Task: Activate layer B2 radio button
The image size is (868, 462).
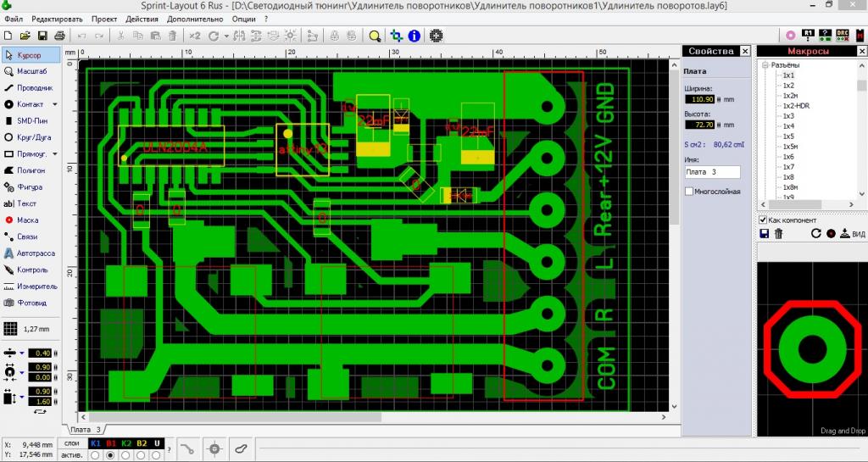Action: point(142,455)
